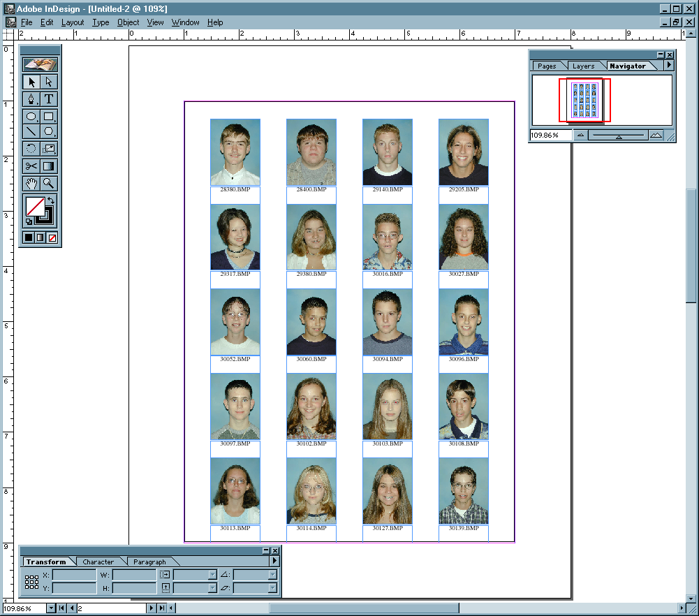Viewport: 699px width, 616px height.
Task: Click the Navigator zoom in large mountains button
Action: (656, 135)
